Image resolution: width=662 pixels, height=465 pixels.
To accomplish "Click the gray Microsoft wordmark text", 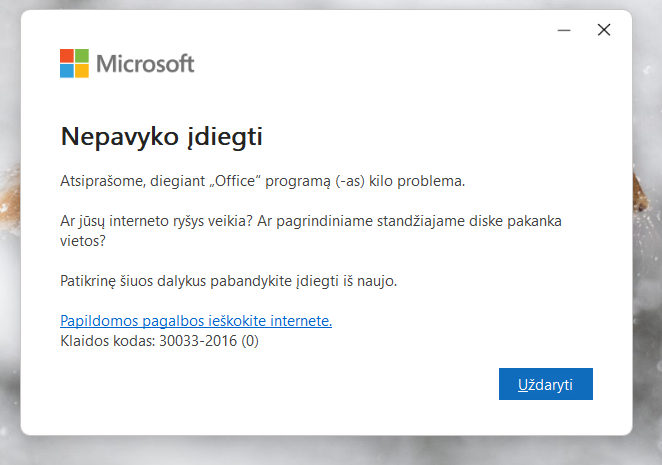I will point(145,64).
